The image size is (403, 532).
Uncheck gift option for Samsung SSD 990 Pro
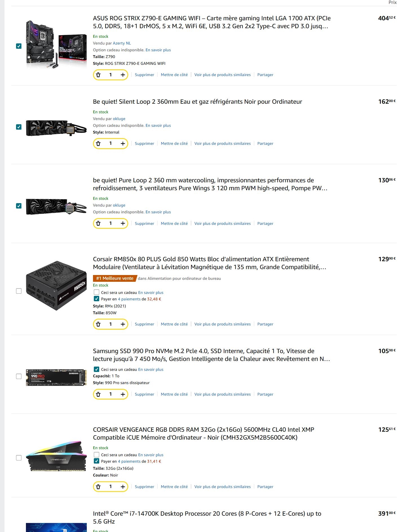coord(96,369)
